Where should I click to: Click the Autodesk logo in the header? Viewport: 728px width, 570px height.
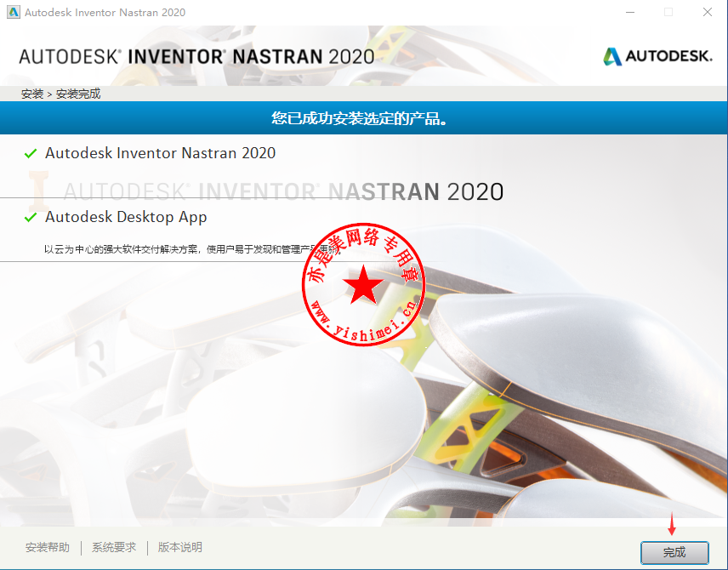(657, 56)
